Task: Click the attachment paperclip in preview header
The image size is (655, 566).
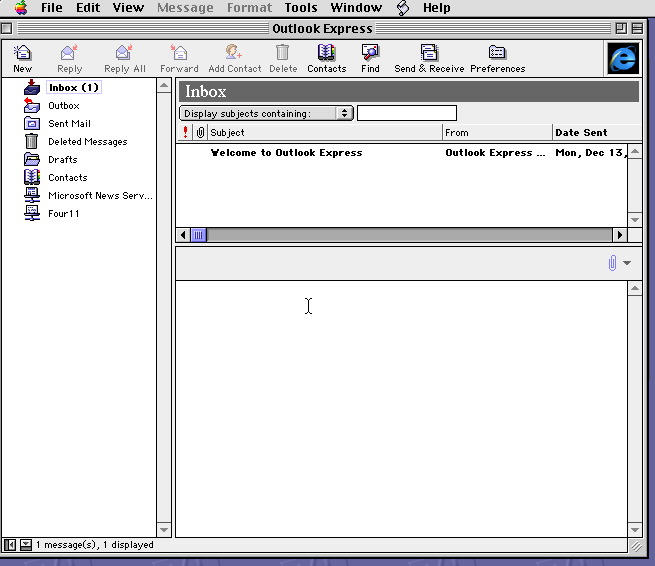Action: click(612, 263)
